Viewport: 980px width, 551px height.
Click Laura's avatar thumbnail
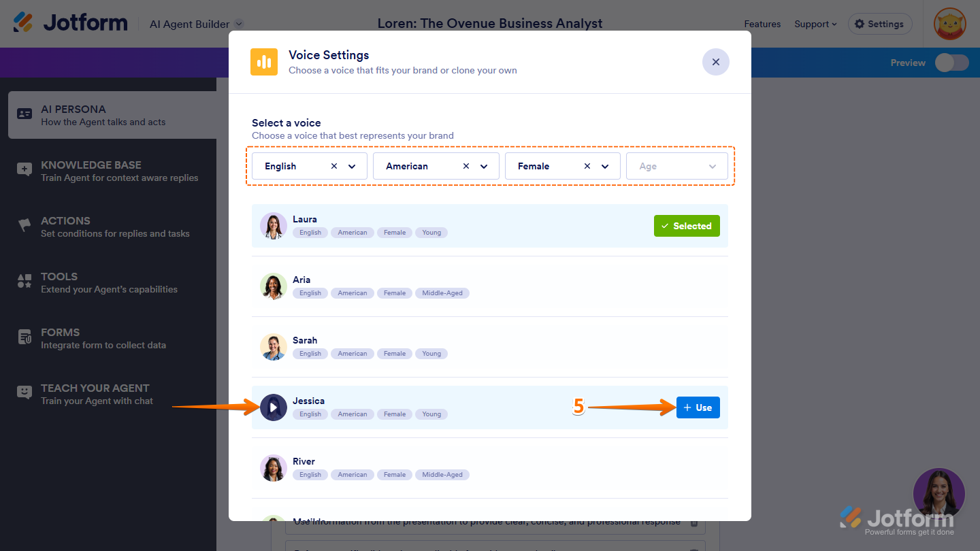[x=274, y=226]
